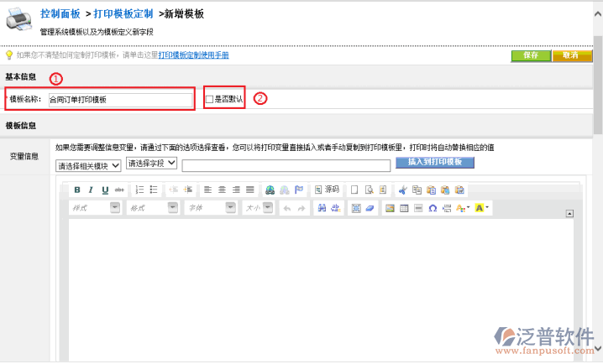Screen dimensions: 603x364
Task: Switch to source code view (源码)
Action: pos(328,190)
